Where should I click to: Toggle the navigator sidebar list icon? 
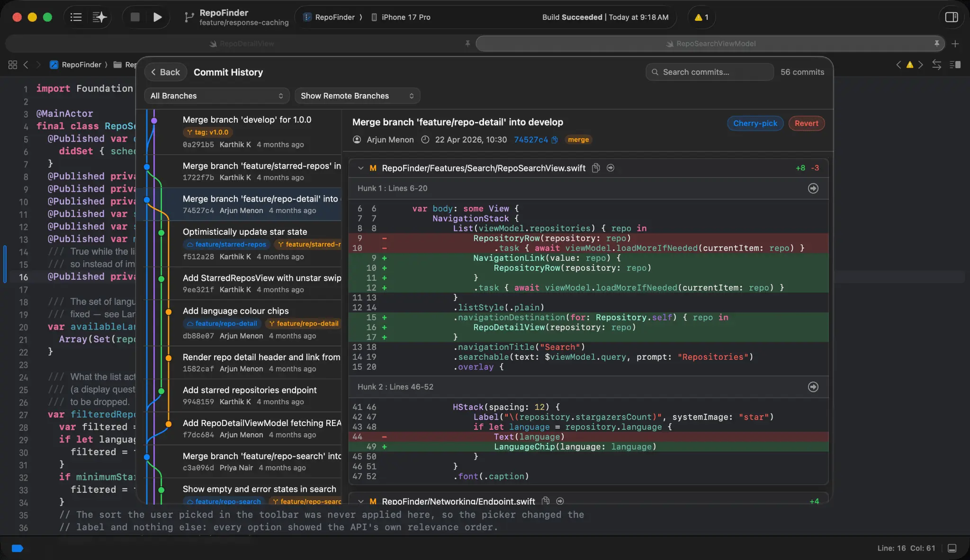(x=76, y=18)
